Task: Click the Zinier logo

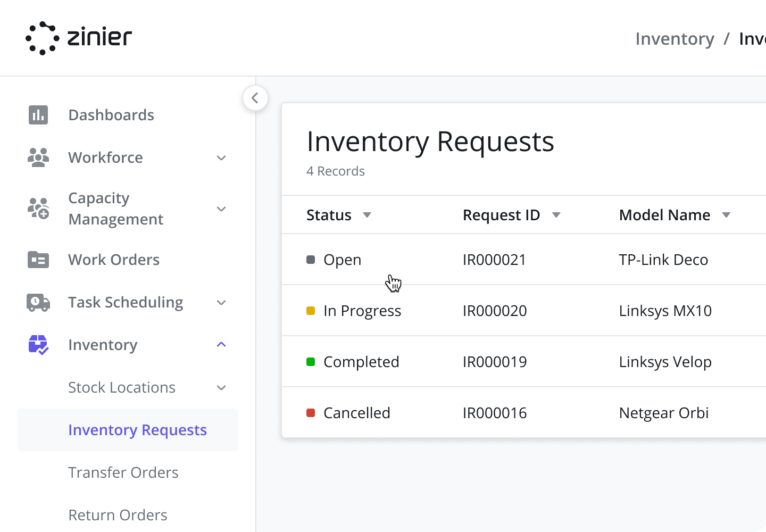Action: 79,38
